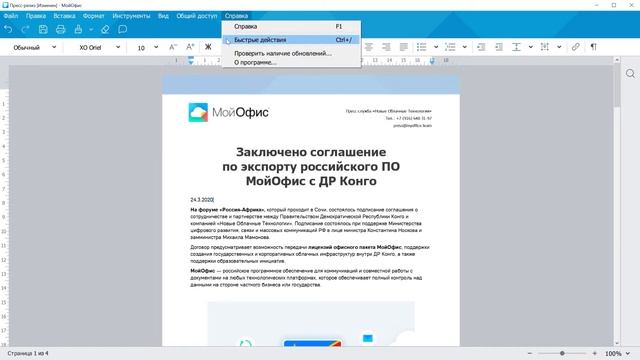Center align the text
Screen dimensions: 640x360
point(369,47)
